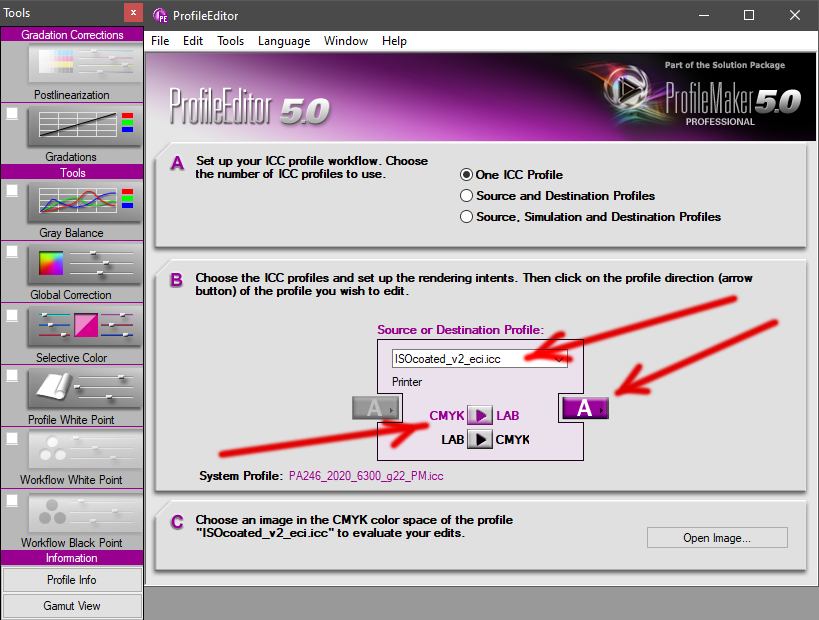819x620 pixels.
Task: Minimize the ProfileEditor window
Action: pyautogui.click(x=704, y=15)
